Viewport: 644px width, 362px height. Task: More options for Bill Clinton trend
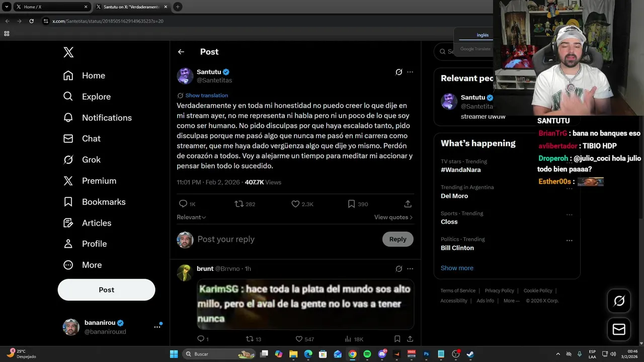[x=570, y=240]
